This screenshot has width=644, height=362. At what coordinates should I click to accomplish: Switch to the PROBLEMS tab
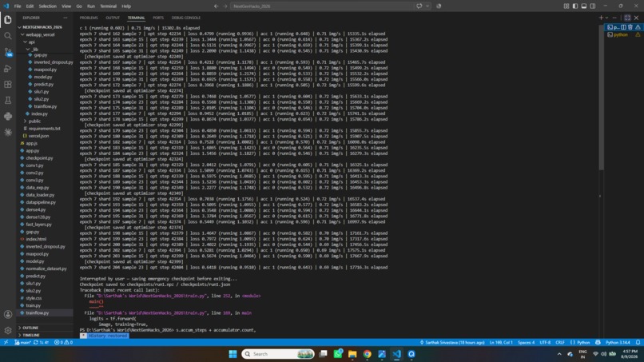(x=89, y=18)
